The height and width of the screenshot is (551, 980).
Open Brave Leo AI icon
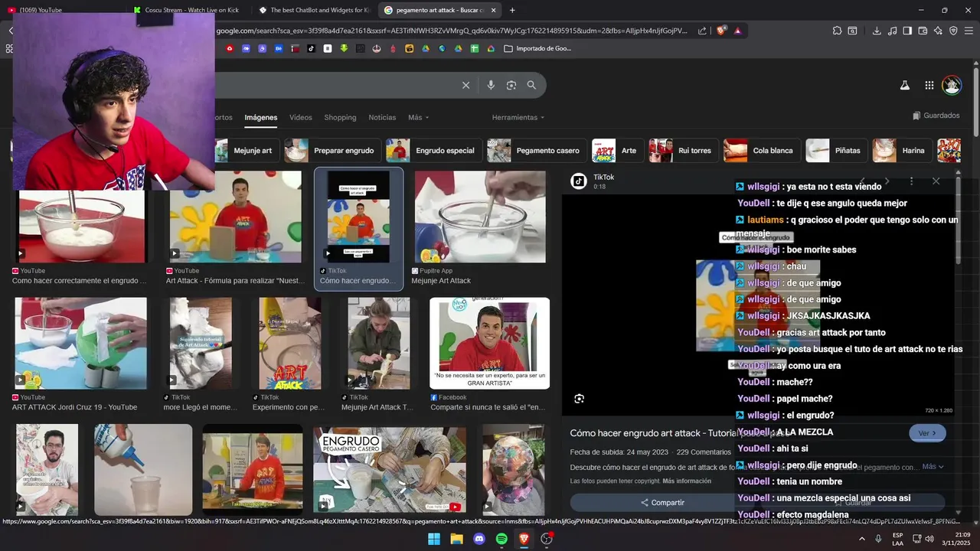coord(938,31)
